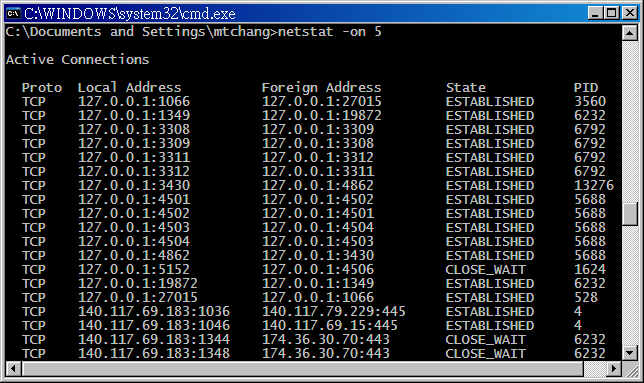Click foreign address 127.0.0.1:27015

pos(322,101)
